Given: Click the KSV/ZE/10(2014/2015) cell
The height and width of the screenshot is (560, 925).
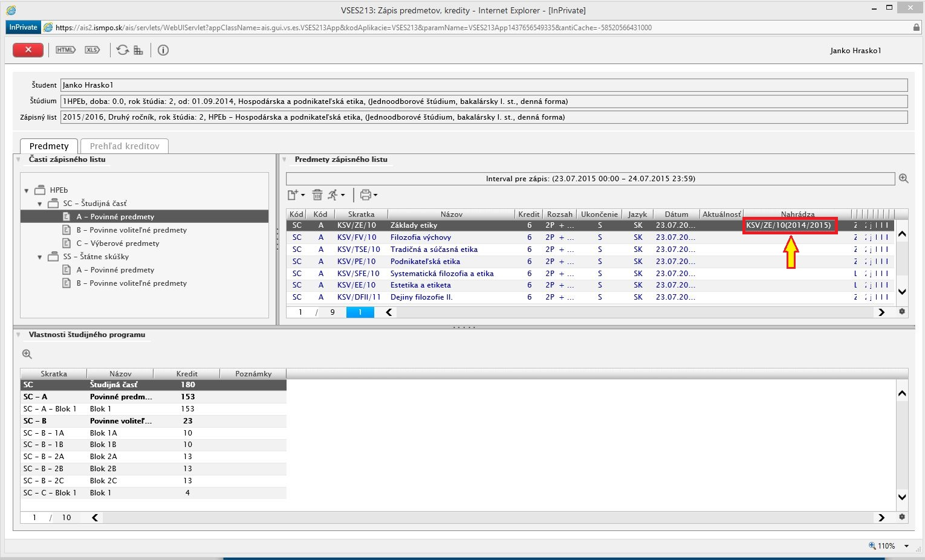Looking at the screenshot, I should tap(789, 225).
